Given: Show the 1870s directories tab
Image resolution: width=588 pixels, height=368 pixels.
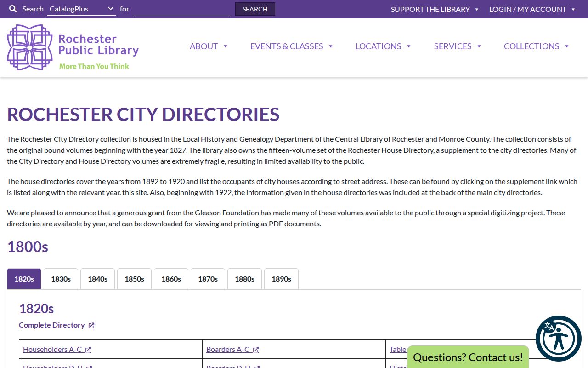Looking at the screenshot, I should 208,279.
